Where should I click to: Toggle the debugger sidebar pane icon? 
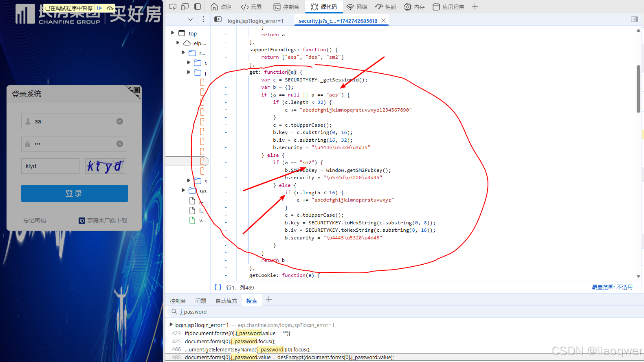634,19
